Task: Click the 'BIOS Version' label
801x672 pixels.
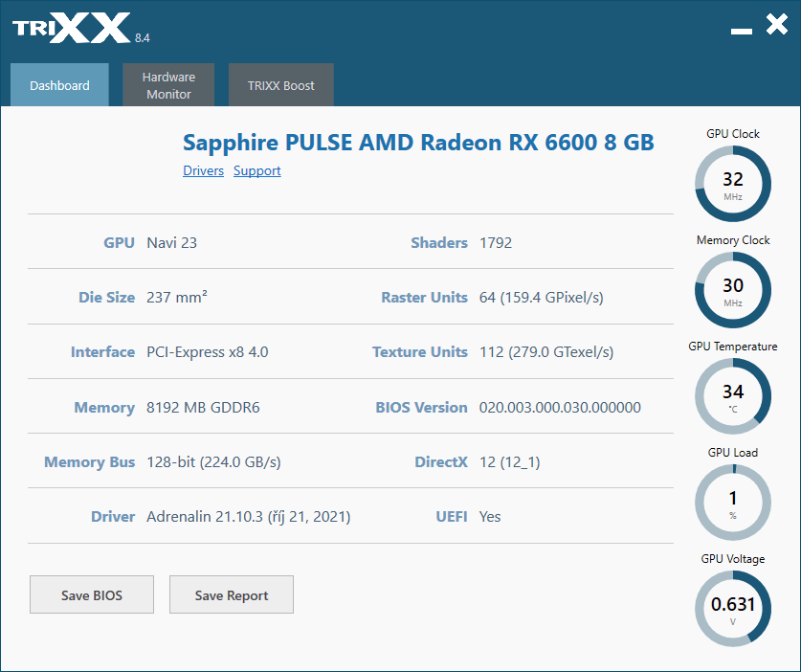Action: [x=421, y=407]
